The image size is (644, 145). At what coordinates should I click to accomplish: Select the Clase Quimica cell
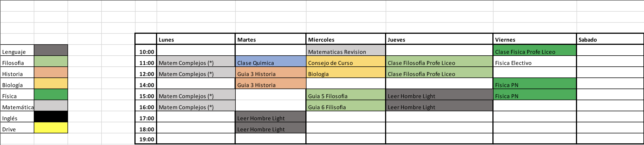pos(271,61)
